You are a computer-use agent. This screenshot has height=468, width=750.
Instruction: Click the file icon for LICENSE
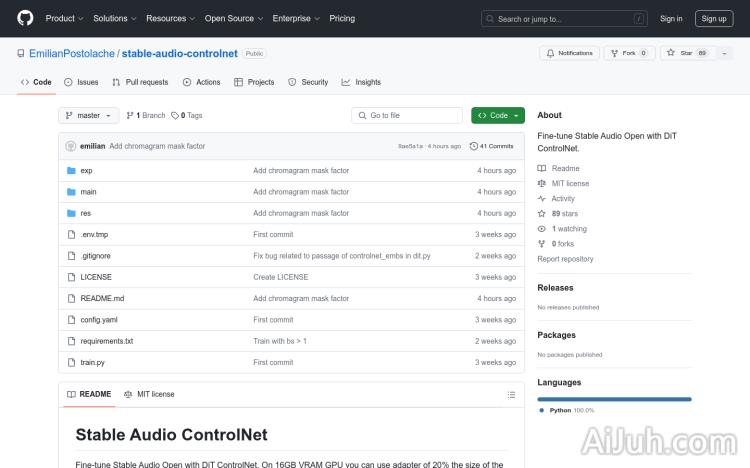pyautogui.click(x=71, y=277)
